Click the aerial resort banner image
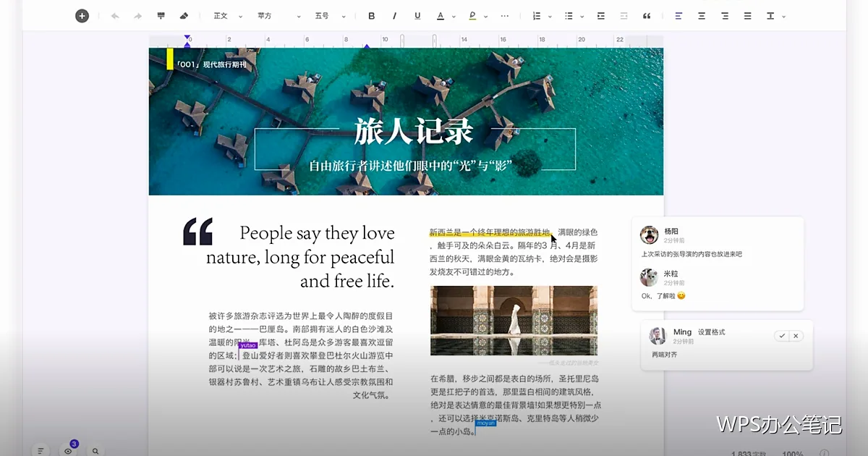 point(406,122)
